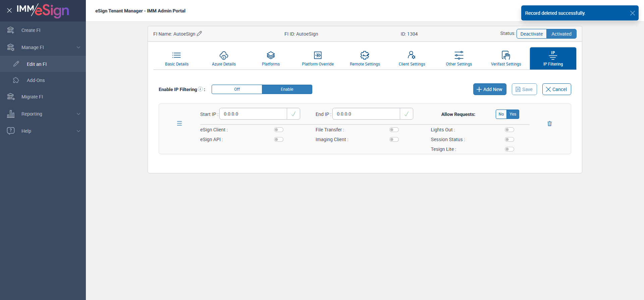Image resolution: width=644 pixels, height=300 pixels.
Task: Click the End IP input field
Action: (x=366, y=114)
